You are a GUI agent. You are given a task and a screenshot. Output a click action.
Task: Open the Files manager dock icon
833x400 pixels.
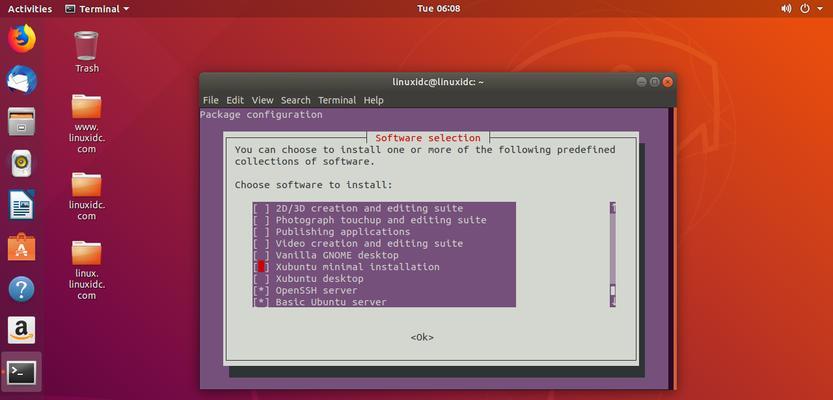coord(21,121)
